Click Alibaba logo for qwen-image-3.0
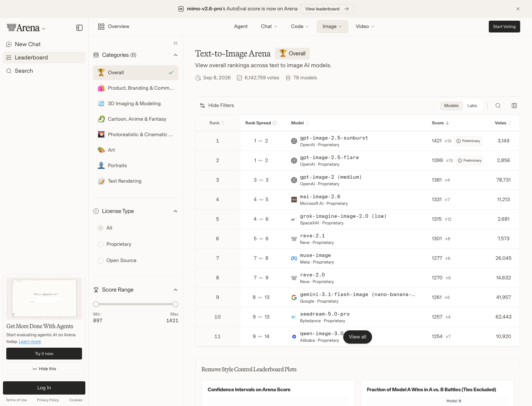The width and height of the screenshot is (532, 406). (x=294, y=337)
